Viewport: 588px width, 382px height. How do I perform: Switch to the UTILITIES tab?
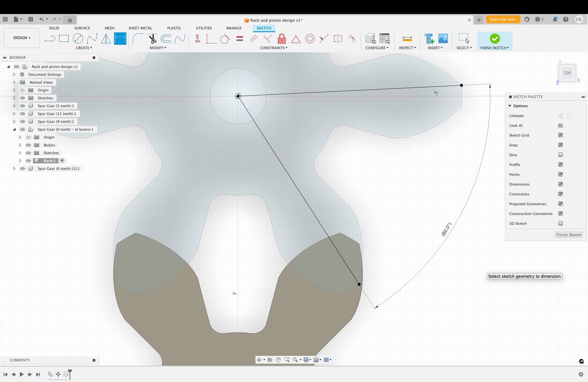click(204, 28)
